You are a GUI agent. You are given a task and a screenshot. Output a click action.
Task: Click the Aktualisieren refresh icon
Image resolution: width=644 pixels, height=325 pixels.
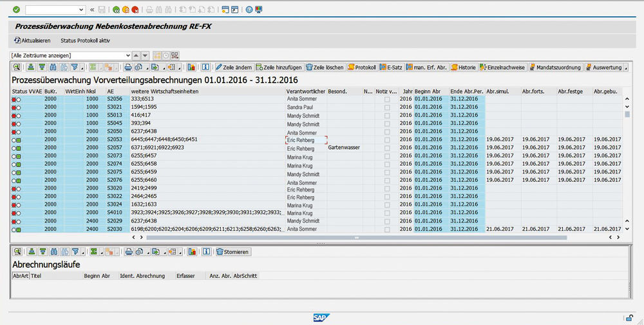pyautogui.click(x=17, y=41)
